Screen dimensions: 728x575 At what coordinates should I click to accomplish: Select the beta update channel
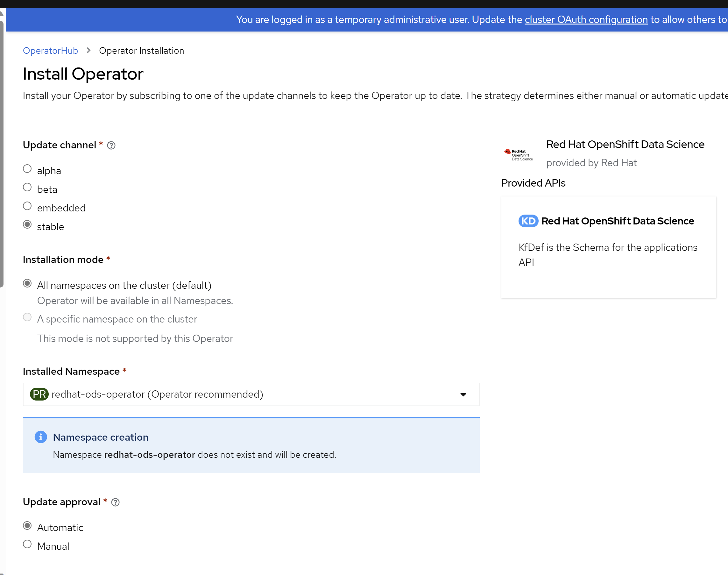coord(27,187)
